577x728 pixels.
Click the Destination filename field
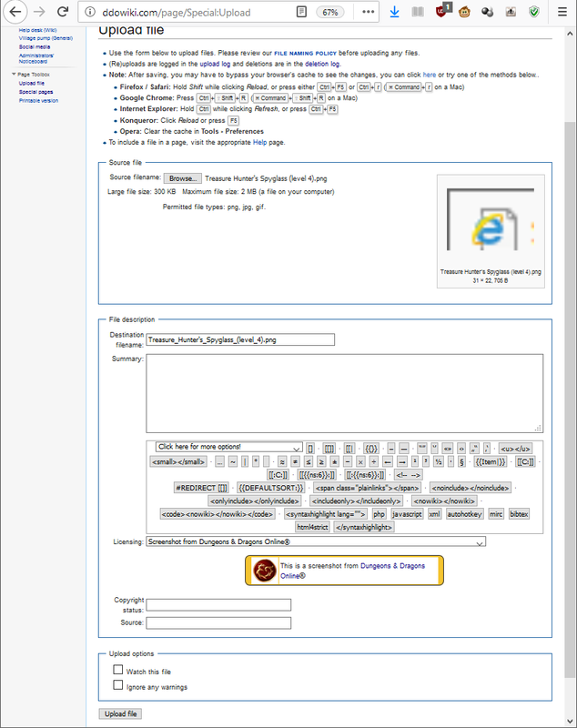tap(240, 339)
